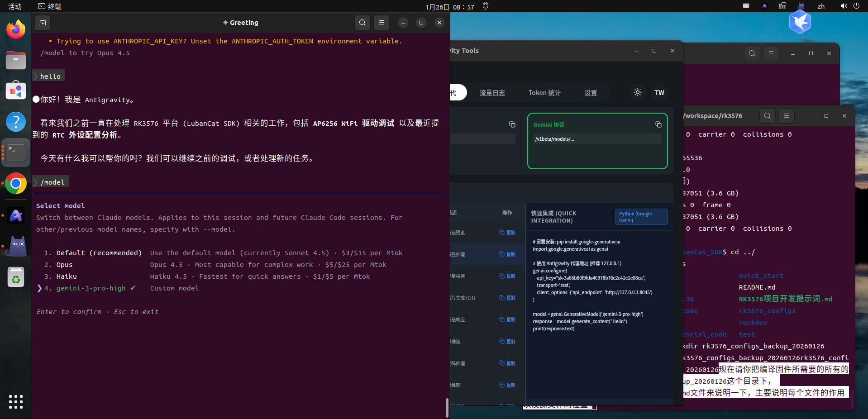
Task: Open Help from the dock
Action: pyautogui.click(x=16, y=122)
